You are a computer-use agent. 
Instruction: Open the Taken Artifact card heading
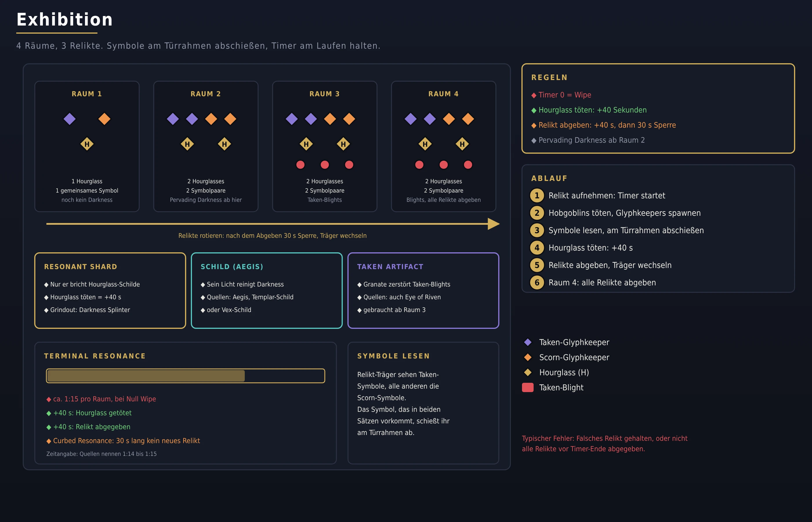[x=390, y=267]
